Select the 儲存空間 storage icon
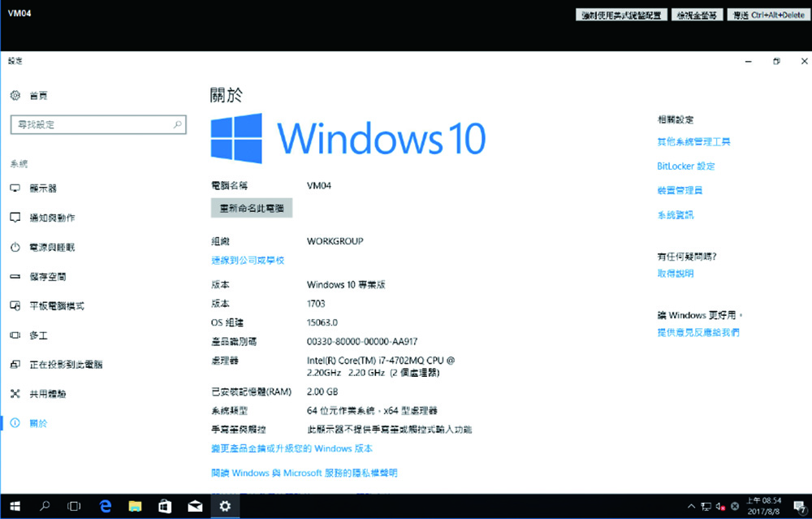 point(15,277)
